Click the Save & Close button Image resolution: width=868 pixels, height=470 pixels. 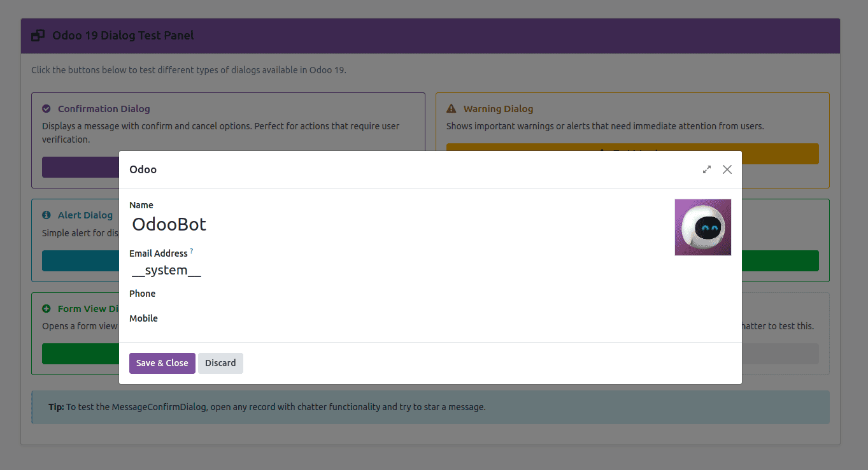pyautogui.click(x=162, y=363)
